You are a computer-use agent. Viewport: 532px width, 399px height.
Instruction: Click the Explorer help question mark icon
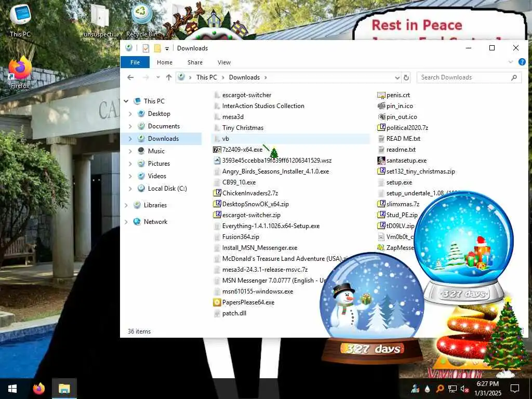522,62
